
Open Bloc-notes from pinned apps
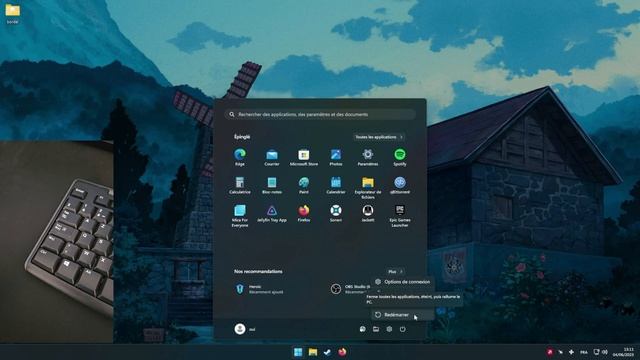(271, 185)
